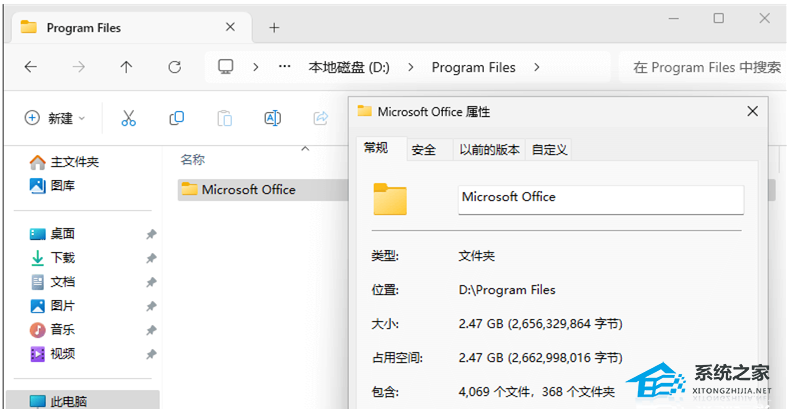Image resolution: width=787 pixels, height=409 pixels.
Task: Show hidden breadcrumb path with ellipsis
Action: click(285, 66)
